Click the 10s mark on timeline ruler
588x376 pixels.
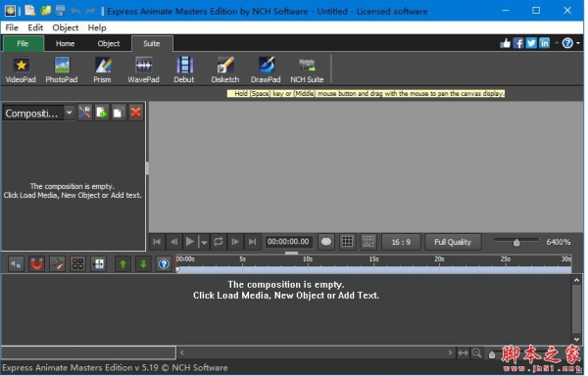coord(308,259)
